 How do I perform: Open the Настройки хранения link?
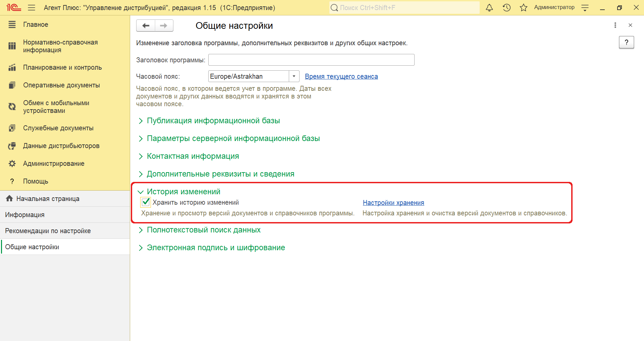(x=393, y=203)
